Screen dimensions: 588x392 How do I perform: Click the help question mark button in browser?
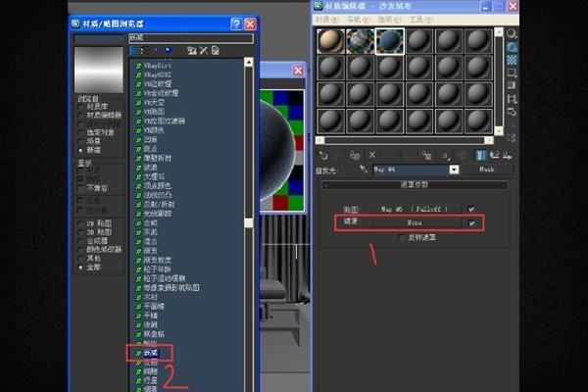[x=236, y=23]
